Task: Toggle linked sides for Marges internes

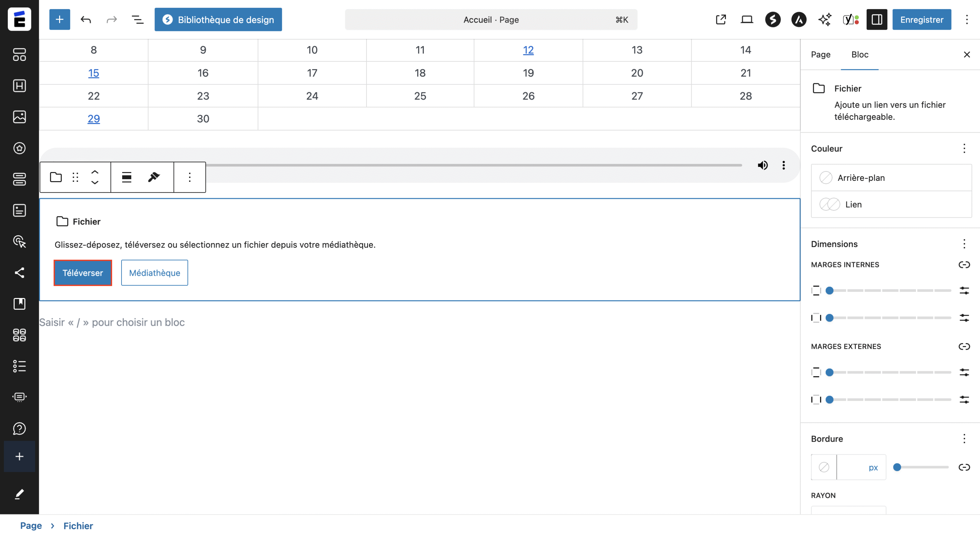Action: coord(964,265)
